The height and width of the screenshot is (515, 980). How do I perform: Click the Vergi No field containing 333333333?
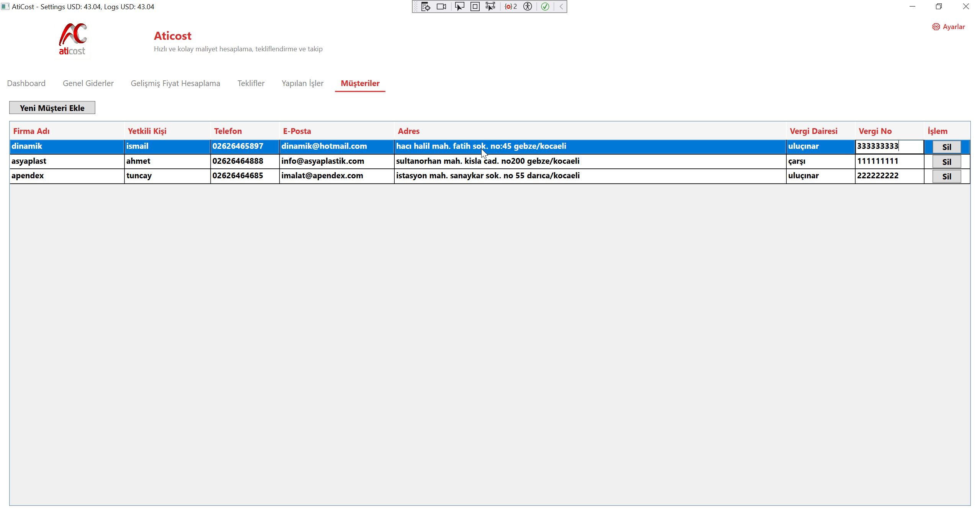(x=889, y=147)
